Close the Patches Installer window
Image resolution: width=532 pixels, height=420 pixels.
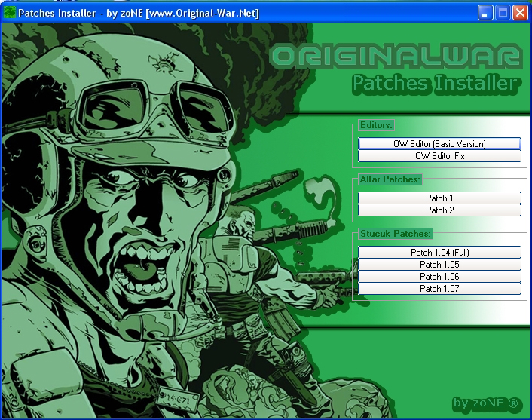(x=520, y=14)
